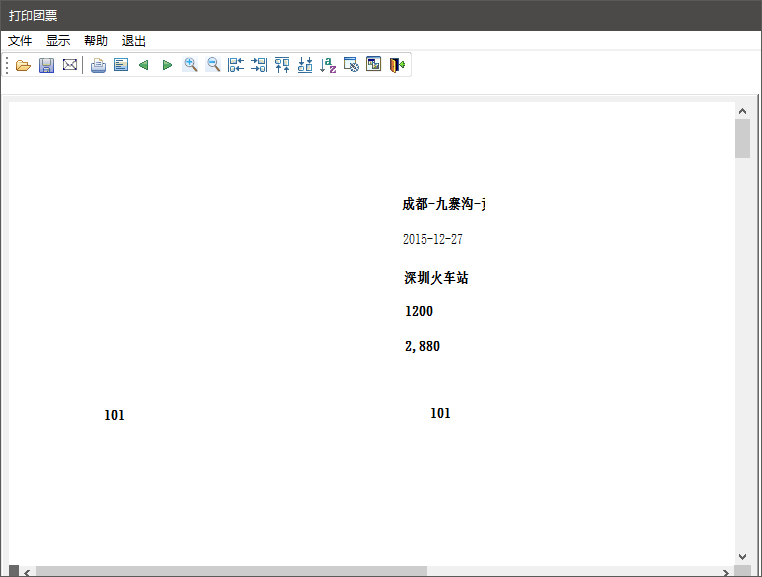Click the vertical scrollbar down arrow
This screenshot has height=577, width=762.
click(742, 557)
